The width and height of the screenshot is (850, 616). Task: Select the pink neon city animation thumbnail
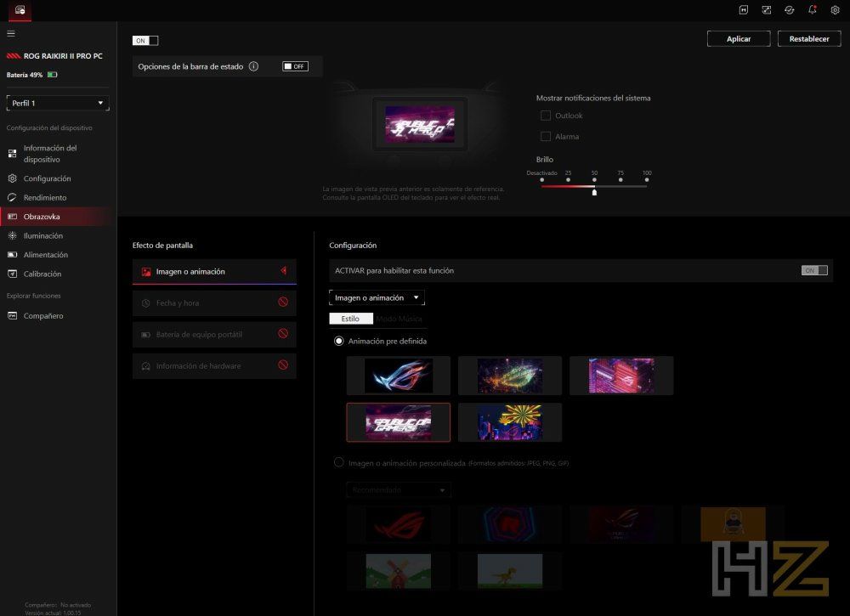click(621, 376)
